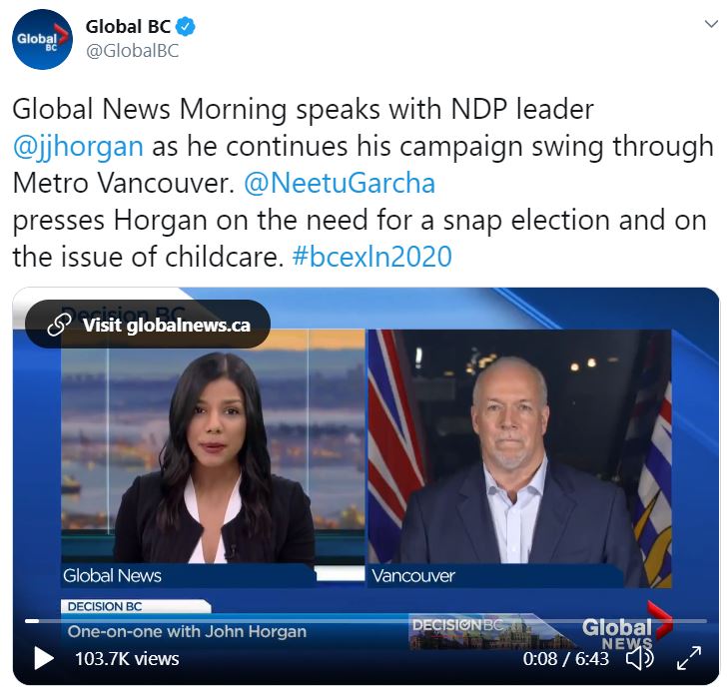Click the Global BC display name
728x700 pixels.
tap(128, 27)
